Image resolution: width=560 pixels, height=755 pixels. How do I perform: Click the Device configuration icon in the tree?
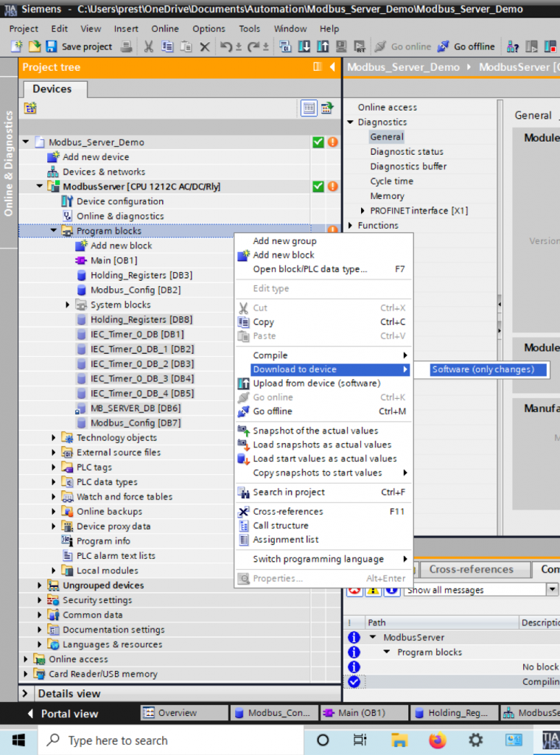tap(67, 201)
